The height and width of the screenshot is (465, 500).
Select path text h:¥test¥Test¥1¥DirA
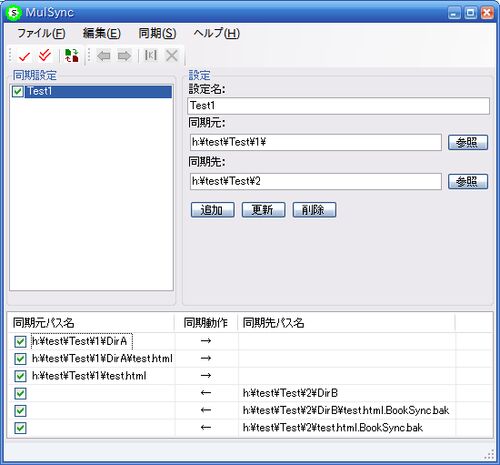80,341
